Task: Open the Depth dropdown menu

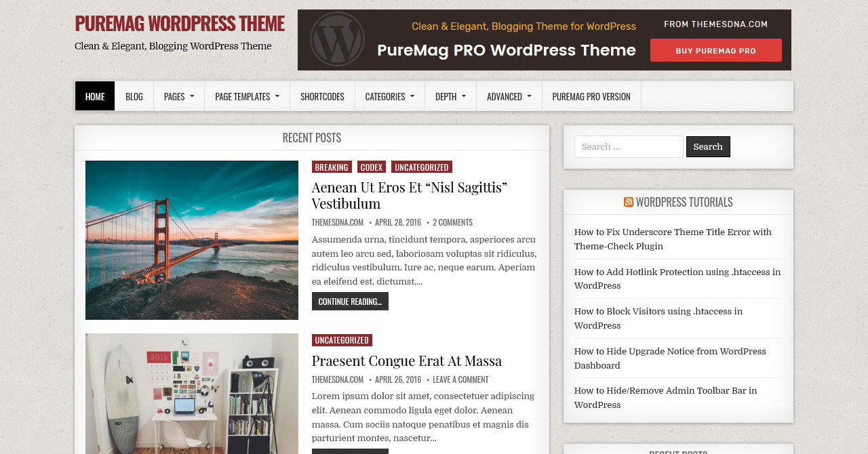Action: [451, 96]
